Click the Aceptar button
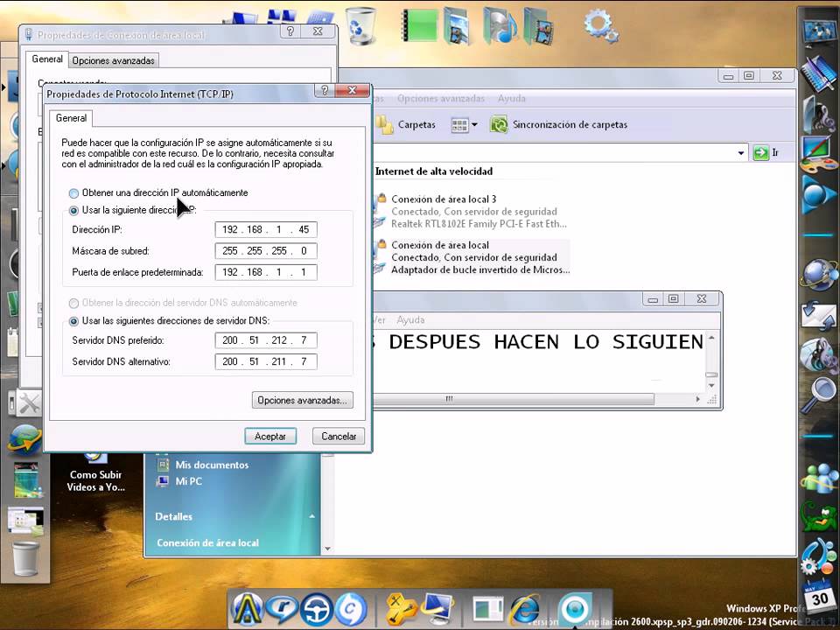 pos(270,436)
